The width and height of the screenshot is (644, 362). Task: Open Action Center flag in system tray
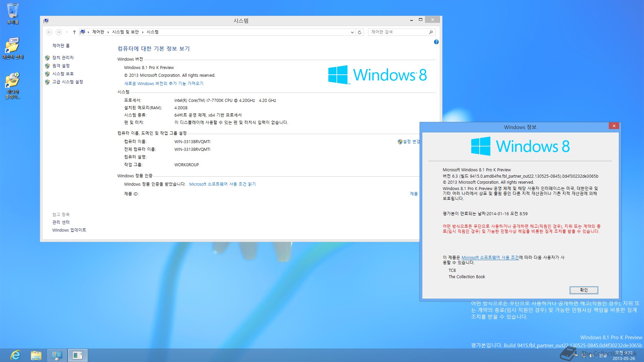tap(576, 355)
